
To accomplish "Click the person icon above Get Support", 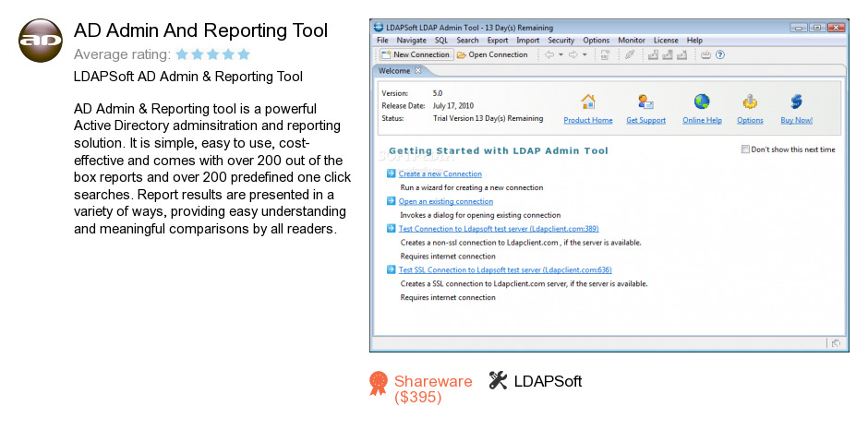I will [645, 102].
